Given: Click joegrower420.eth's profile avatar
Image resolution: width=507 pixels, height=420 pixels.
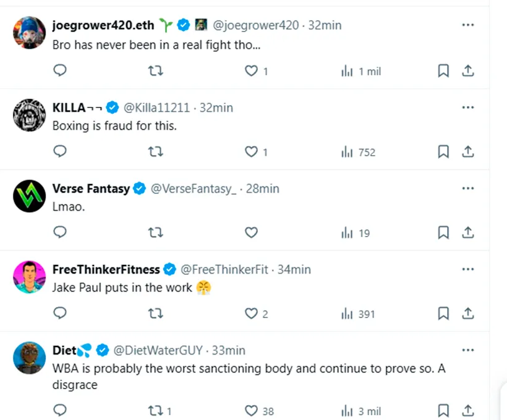Looking at the screenshot, I should tap(30, 33).
